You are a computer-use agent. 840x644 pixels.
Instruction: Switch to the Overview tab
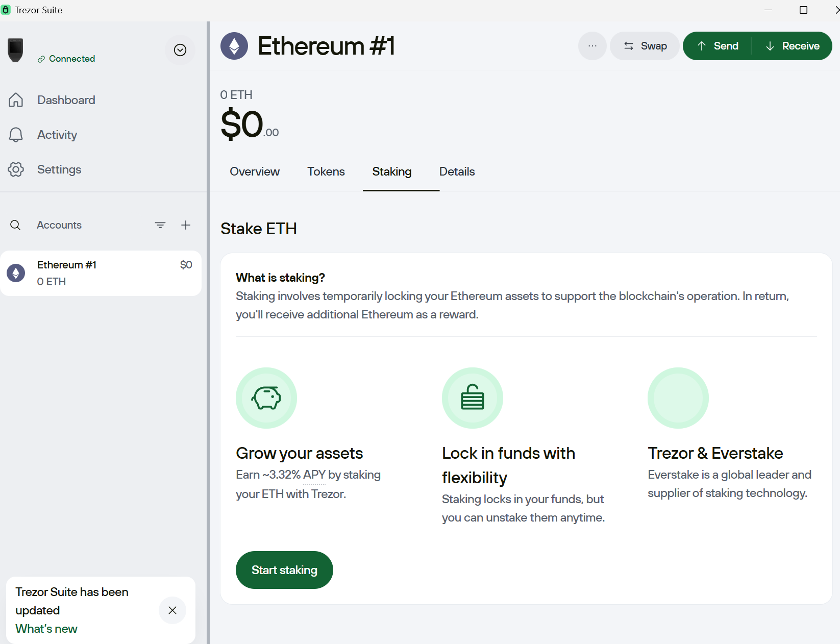(x=255, y=171)
